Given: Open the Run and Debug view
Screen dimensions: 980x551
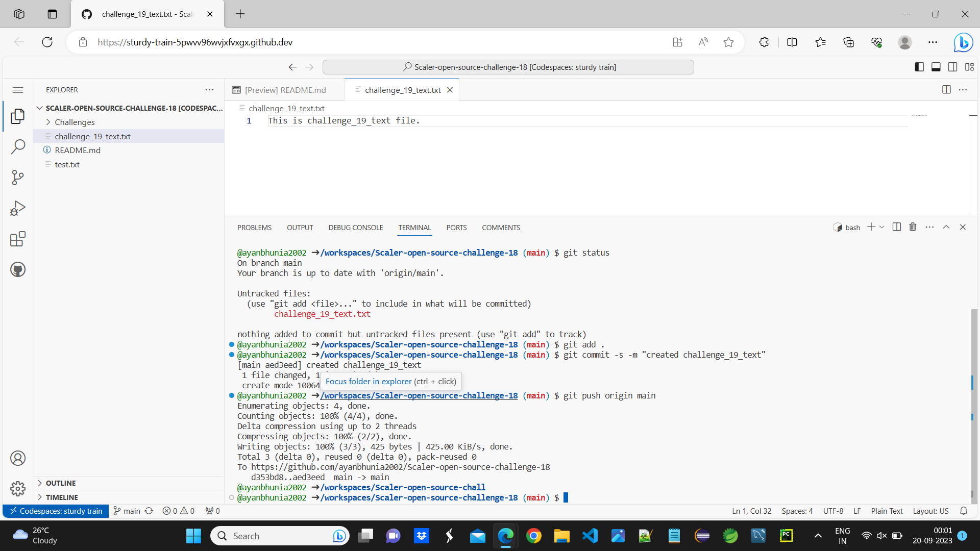Looking at the screenshot, I should click(x=18, y=208).
